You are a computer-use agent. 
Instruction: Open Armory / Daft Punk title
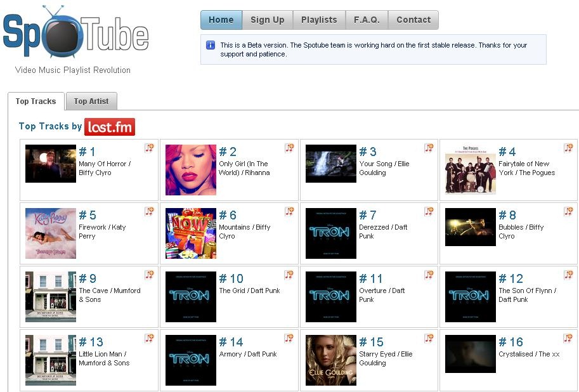click(x=248, y=355)
